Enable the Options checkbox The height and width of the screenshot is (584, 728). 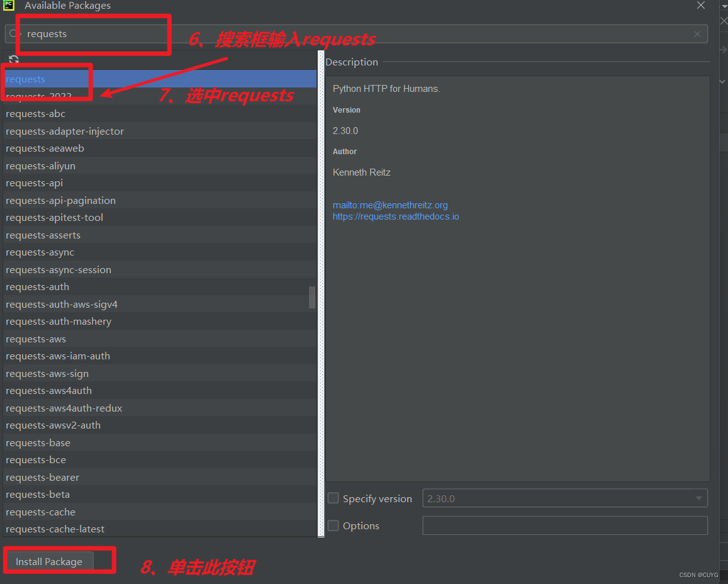pos(333,525)
